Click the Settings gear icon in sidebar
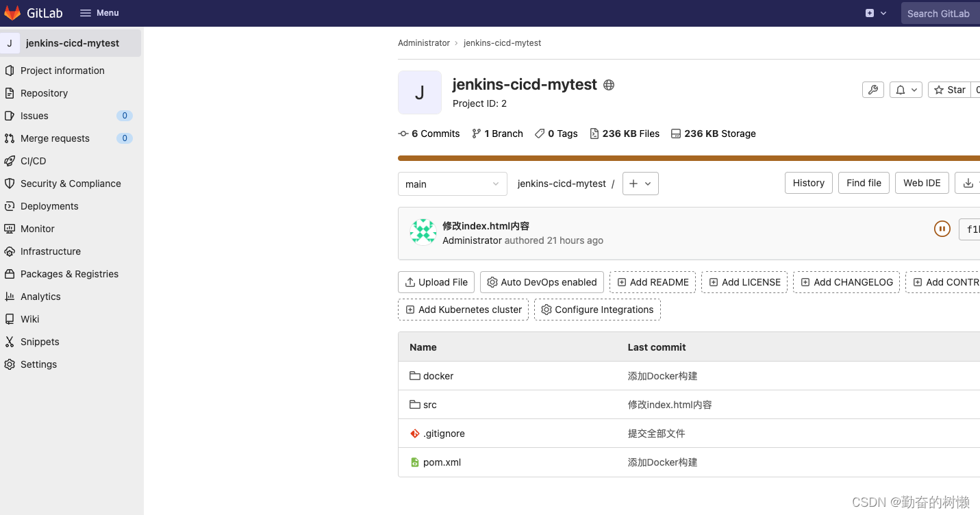The image size is (980, 515). pyautogui.click(x=10, y=364)
